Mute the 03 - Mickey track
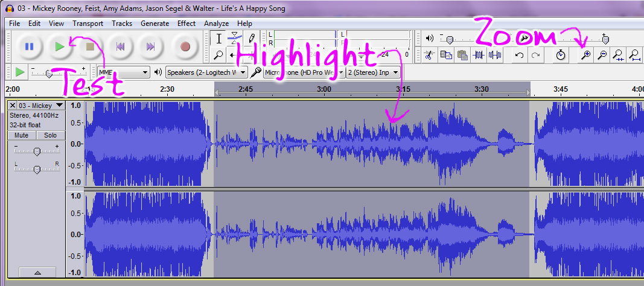This screenshot has width=644, height=286. tap(21, 135)
